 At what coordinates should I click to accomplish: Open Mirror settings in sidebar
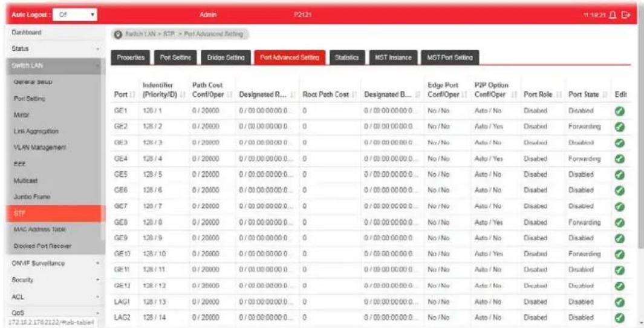[54, 115]
